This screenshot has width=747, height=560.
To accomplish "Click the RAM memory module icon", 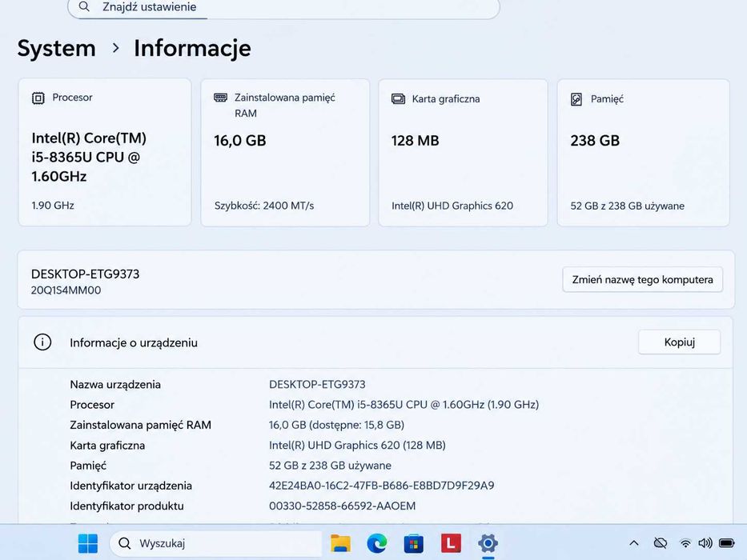I will pyautogui.click(x=220, y=98).
